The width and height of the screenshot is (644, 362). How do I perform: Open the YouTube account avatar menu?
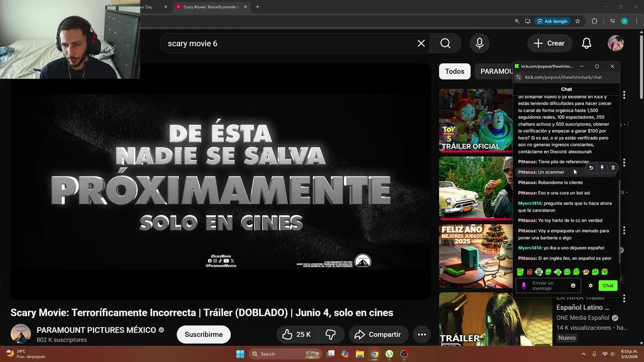click(616, 43)
